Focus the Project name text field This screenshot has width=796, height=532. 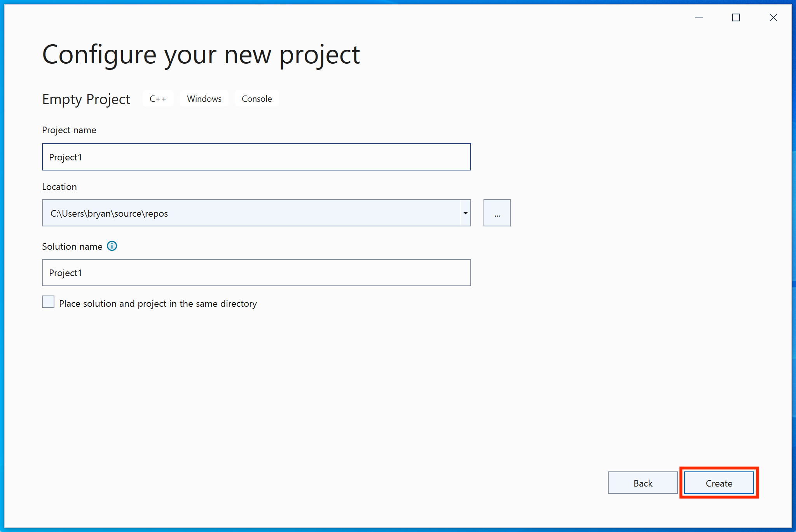pyautogui.click(x=257, y=157)
